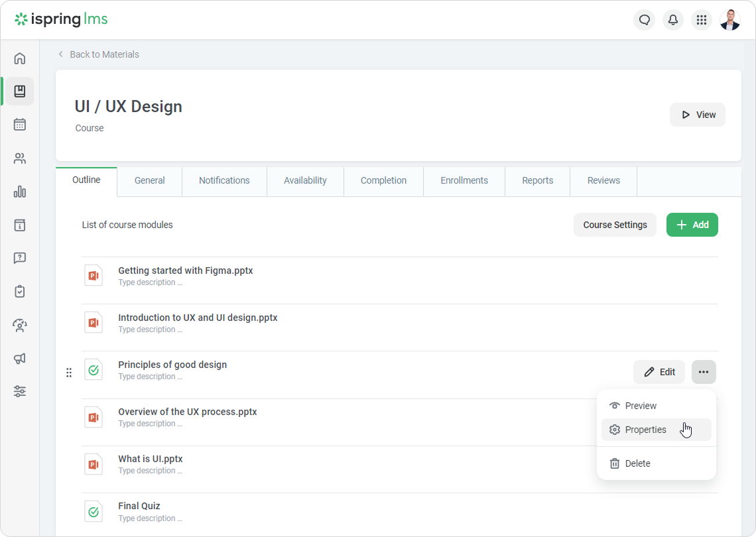Open the apps grid launcher icon
This screenshot has height=537, width=756.
(701, 20)
